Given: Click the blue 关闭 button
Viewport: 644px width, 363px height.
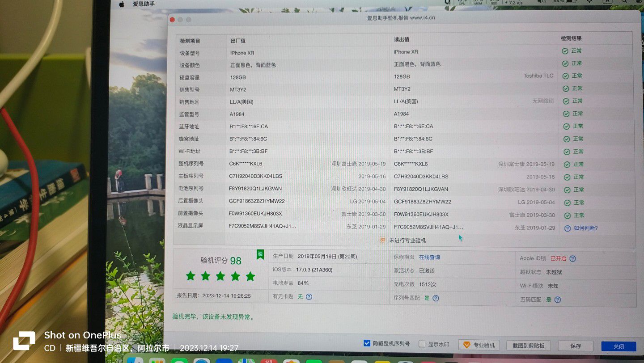Looking at the screenshot, I should [619, 346].
